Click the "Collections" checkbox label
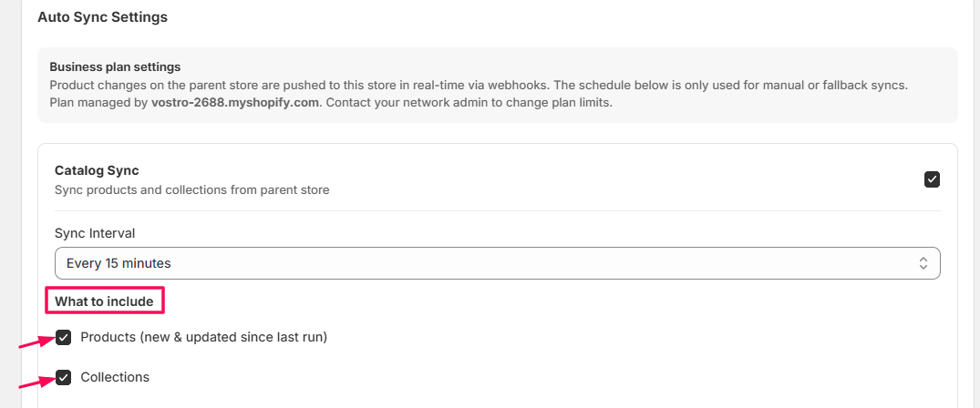Image resolution: width=980 pixels, height=408 pixels. [x=115, y=377]
